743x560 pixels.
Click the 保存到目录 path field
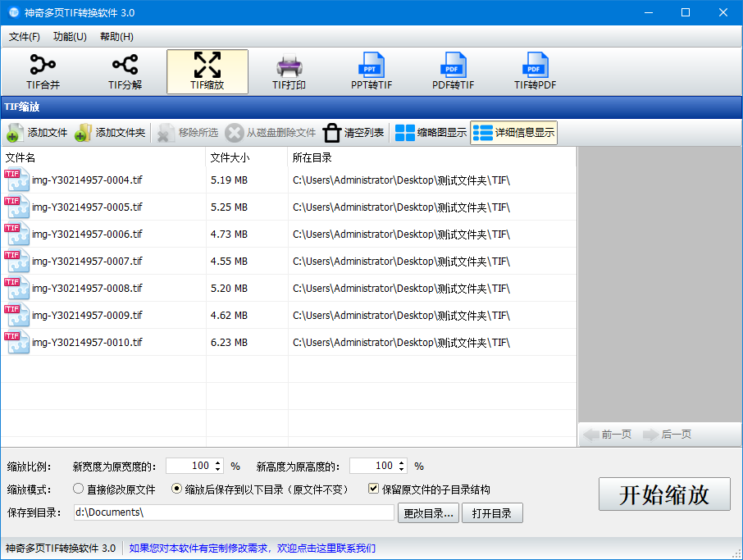234,512
